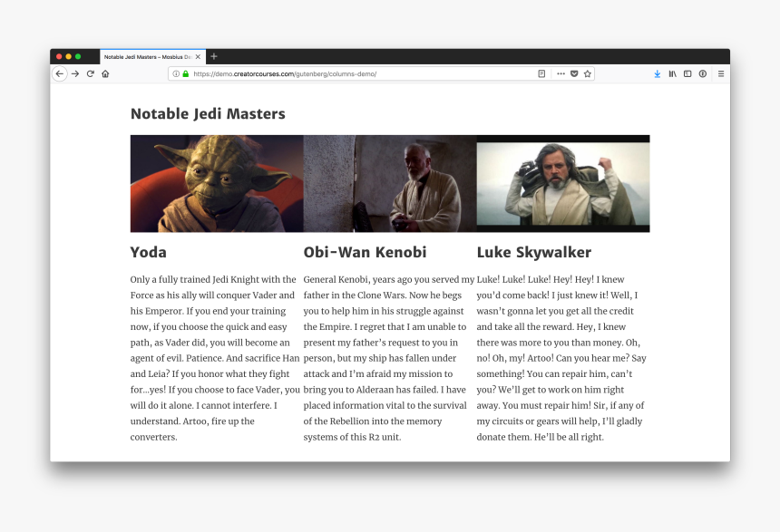Expand the site identity information panel
This screenshot has height=532, width=780.
(x=178, y=73)
